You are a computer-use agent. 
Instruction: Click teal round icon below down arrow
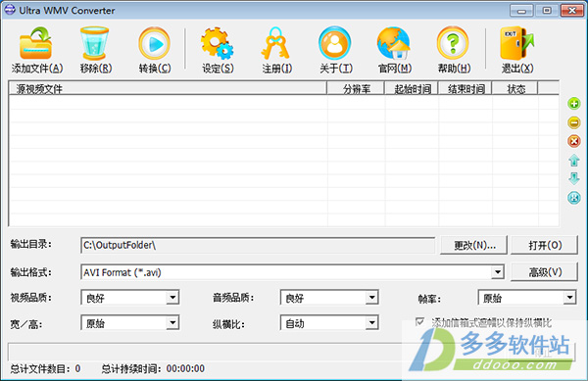(x=573, y=198)
